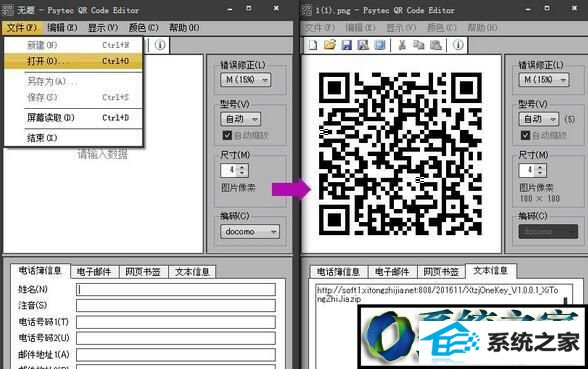
Task: Decrease 尺寸 value with down arrow, right window
Action: (540, 174)
